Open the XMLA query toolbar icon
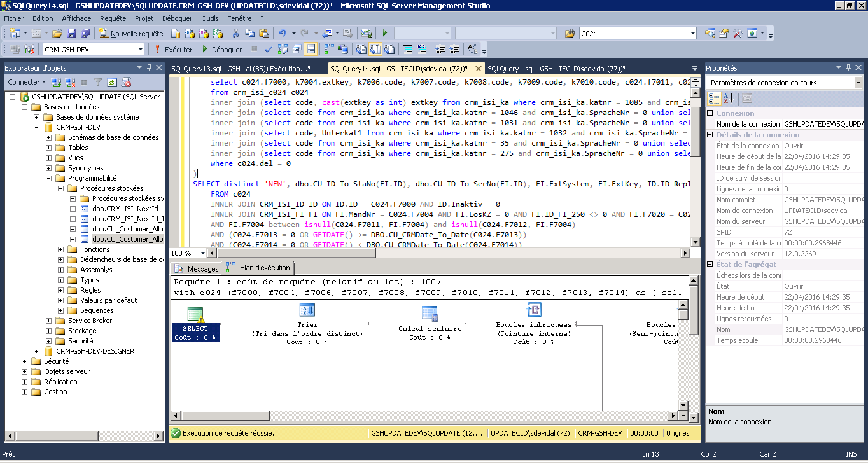This screenshot has height=463, width=868. point(218,33)
